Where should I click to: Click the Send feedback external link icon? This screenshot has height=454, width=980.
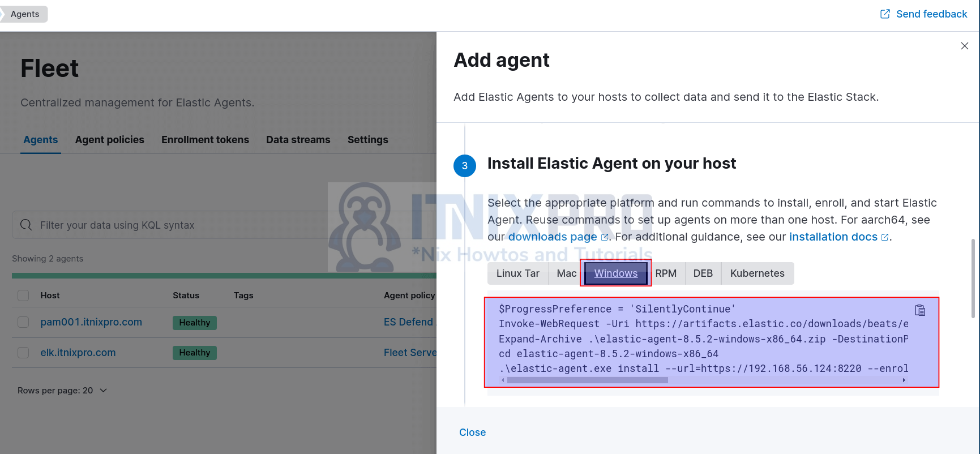pyautogui.click(x=885, y=14)
